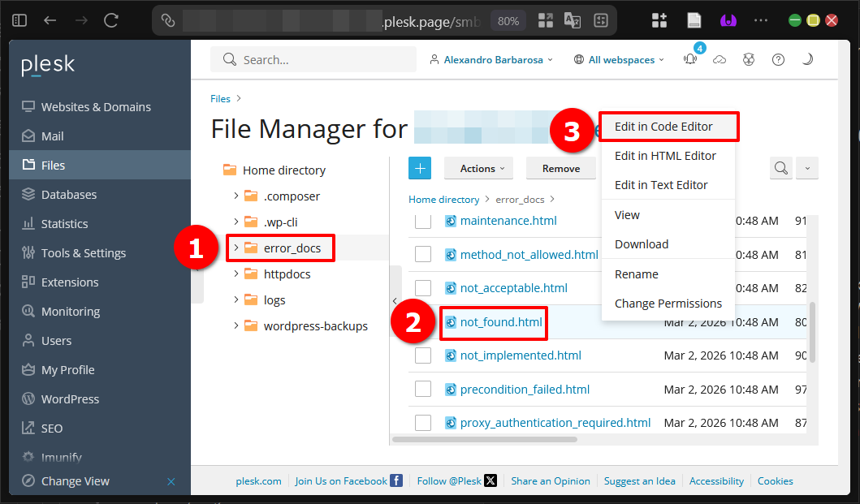Select Rename from context menu
The height and width of the screenshot is (504, 860).
pos(668,274)
